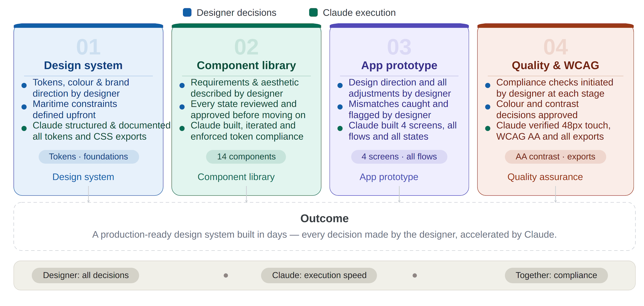Screen dimensions: 644x306
Task: Open the App prototype footer link
Action: (x=389, y=177)
